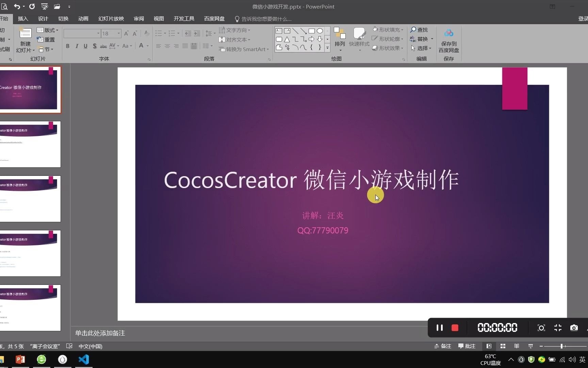588x368 pixels.
Task: Apply numbered list icon
Action: pos(172,33)
